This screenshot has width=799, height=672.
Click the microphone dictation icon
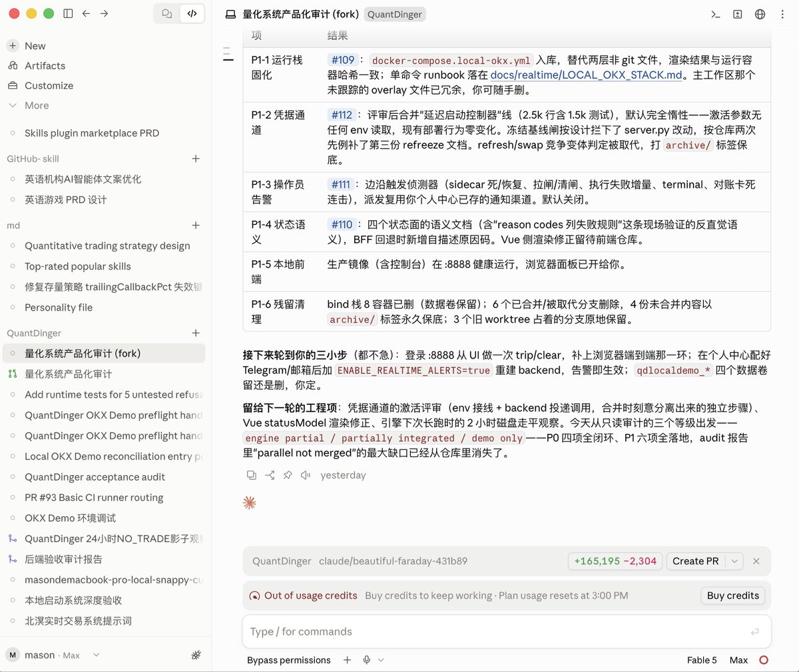[x=367, y=660]
